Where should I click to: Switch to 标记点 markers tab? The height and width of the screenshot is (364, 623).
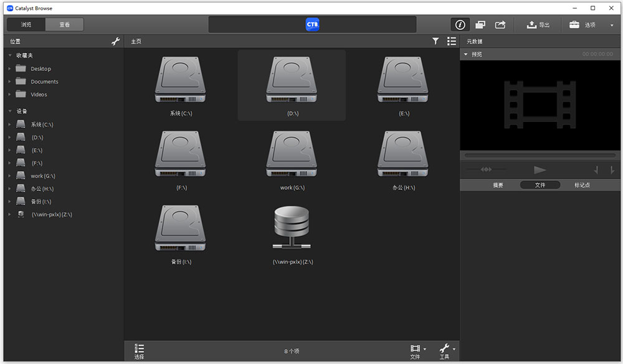pos(582,185)
